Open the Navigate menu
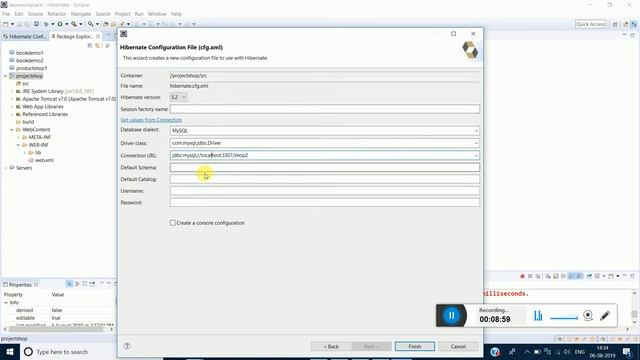This screenshot has width=640, height=360. click(x=81, y=14)
